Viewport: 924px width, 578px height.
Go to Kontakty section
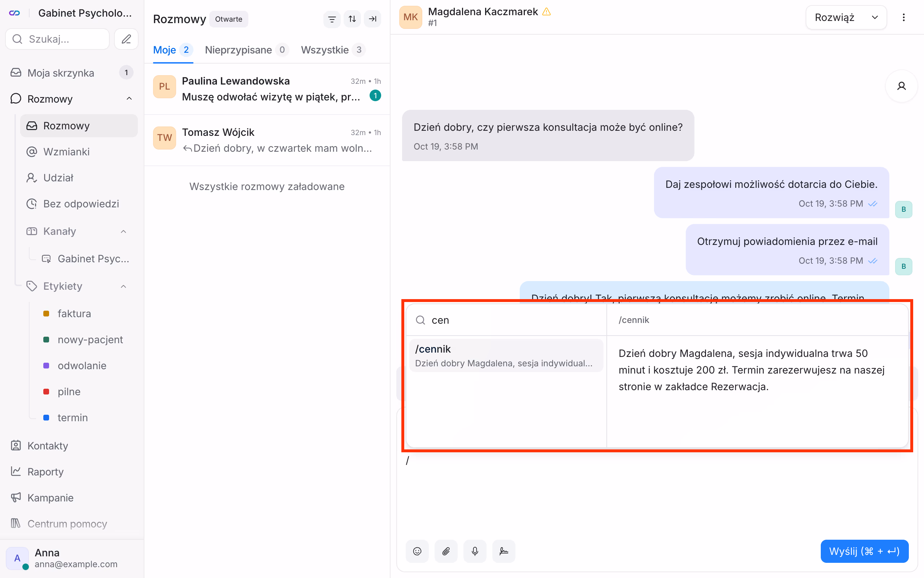pyautogui.click(x=72, y=445)
